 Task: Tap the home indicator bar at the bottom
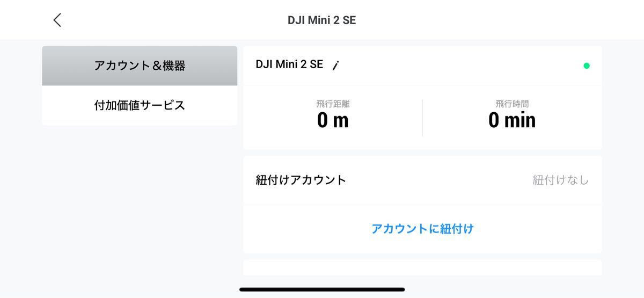pyautogui.click(x=322, y=289)
